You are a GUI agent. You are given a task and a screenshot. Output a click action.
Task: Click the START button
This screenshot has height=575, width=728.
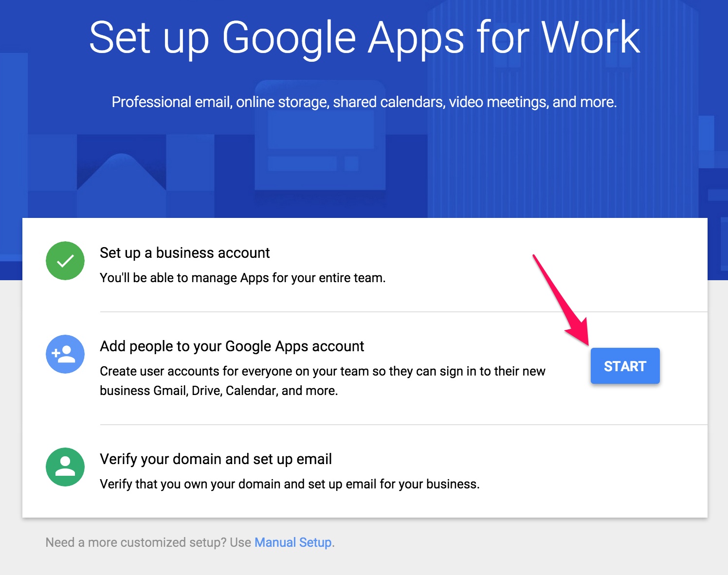click(625, 366)
